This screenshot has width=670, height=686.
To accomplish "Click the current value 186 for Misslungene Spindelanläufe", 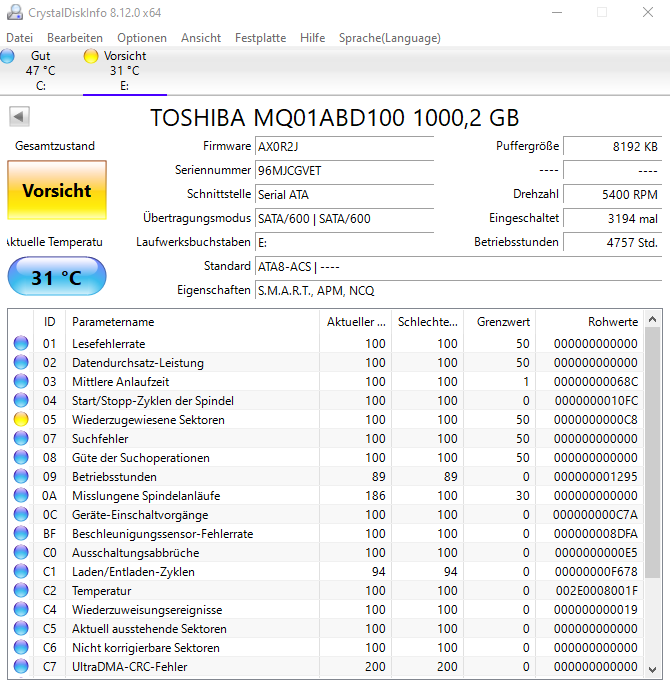I will (375, 496).
